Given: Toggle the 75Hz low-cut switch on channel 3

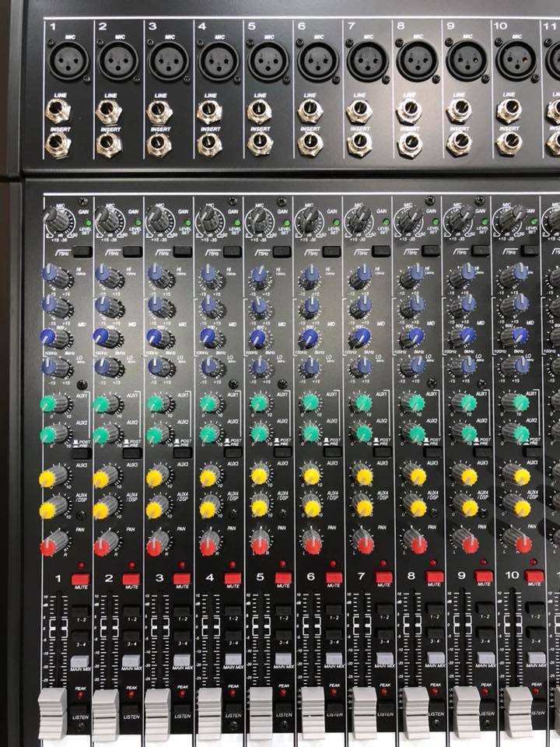Looking at the screenshot, I should (x=184, y=251).
